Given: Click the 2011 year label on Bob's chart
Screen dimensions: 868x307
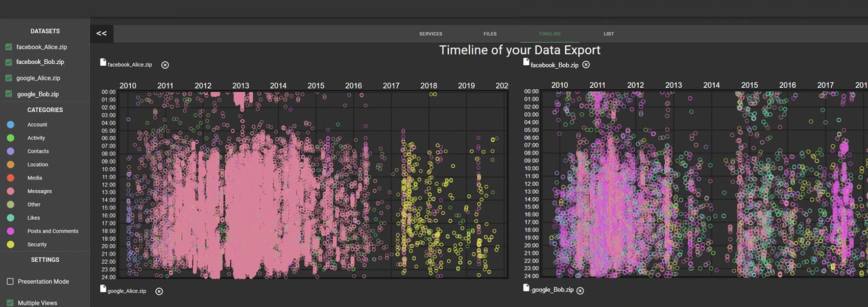Looking at the screenshot, I should (597, 85).
